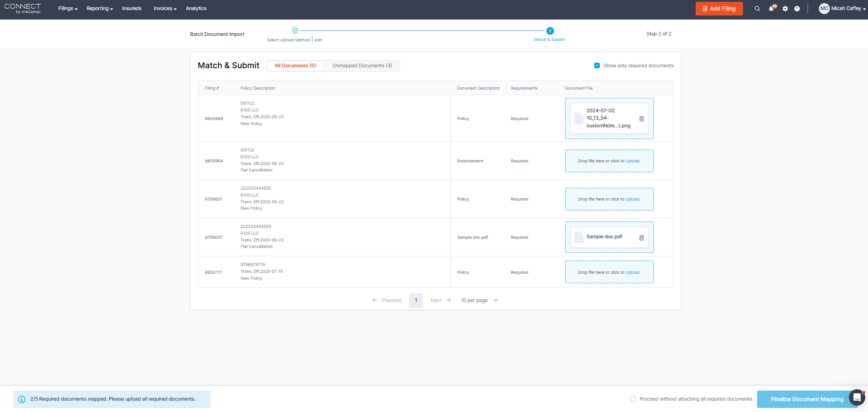
Task: Click Document Description column header
Action: [478, 88]
